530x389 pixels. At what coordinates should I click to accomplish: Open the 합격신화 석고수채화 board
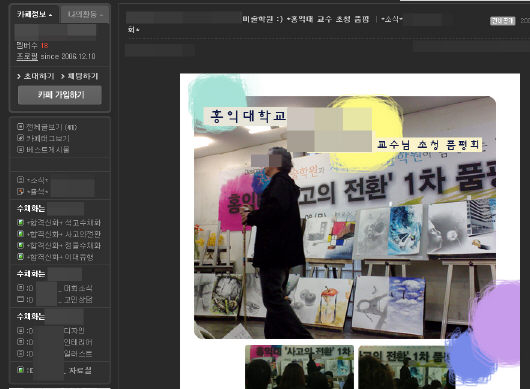[x=64, y=223]
